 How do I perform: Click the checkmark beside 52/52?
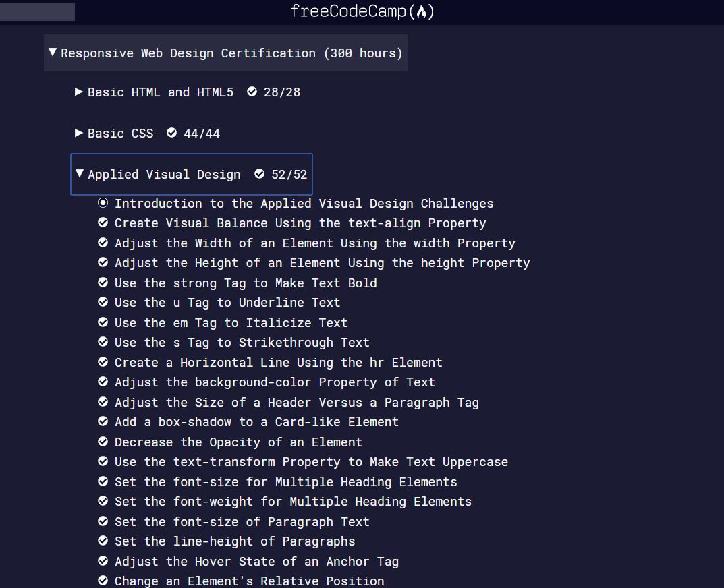click(260, 173)
